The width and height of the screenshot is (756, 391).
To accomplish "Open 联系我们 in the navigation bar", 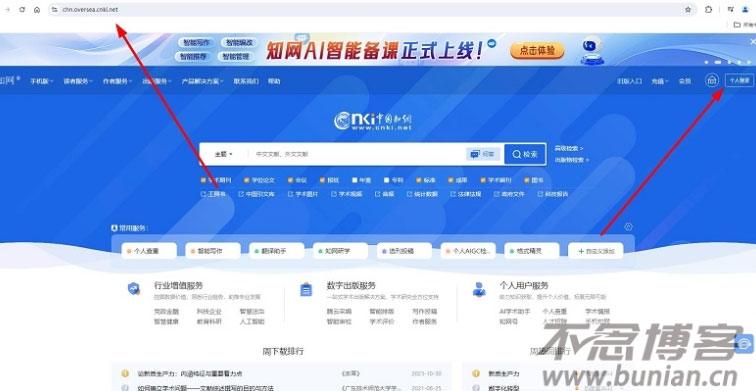I will [x=246, y=81].
